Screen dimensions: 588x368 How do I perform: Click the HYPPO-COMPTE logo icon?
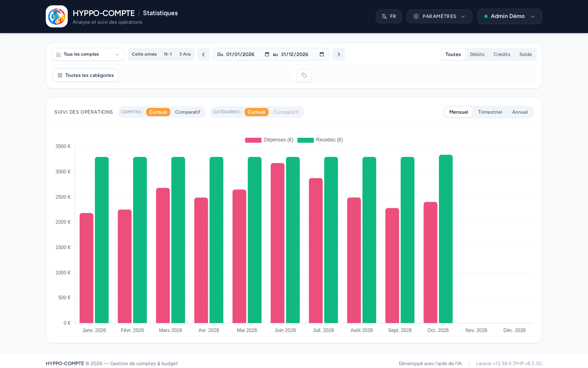(57, 16)
